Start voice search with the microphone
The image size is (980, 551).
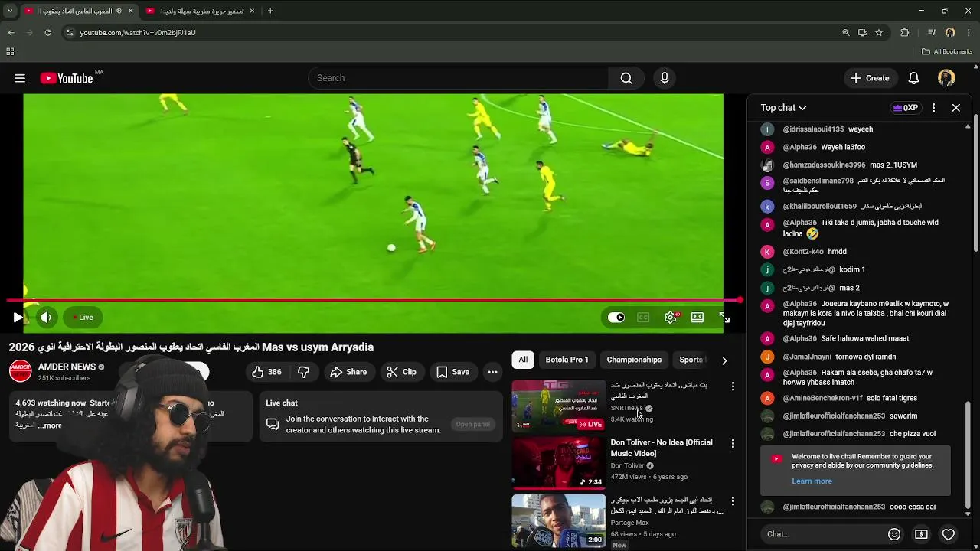(x=665, y=78)
